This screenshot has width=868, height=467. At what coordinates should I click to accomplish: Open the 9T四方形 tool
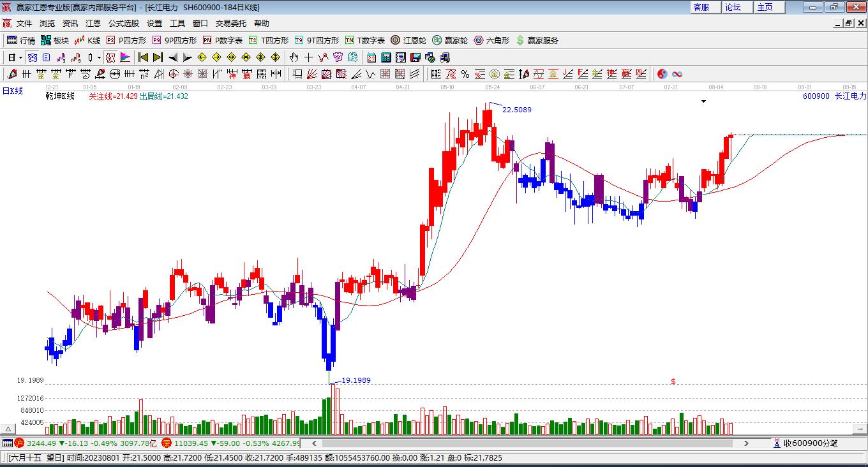coord(317,40)
